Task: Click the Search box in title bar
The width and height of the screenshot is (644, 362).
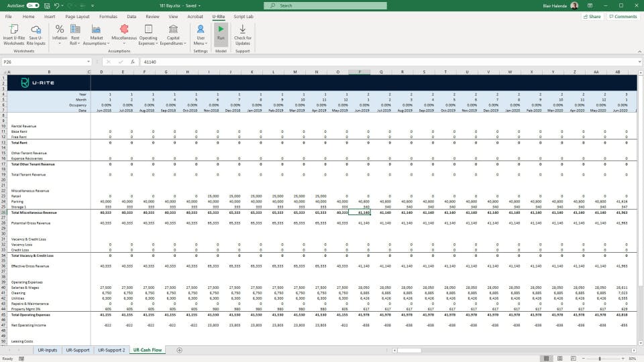Action: click(x=325, y=6)
